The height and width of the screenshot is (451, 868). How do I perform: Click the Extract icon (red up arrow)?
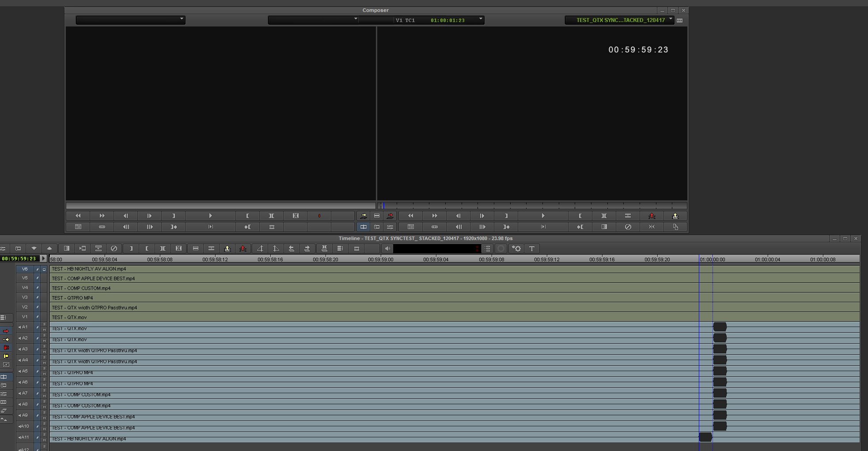pyautogui.click(x=243, y=248)
